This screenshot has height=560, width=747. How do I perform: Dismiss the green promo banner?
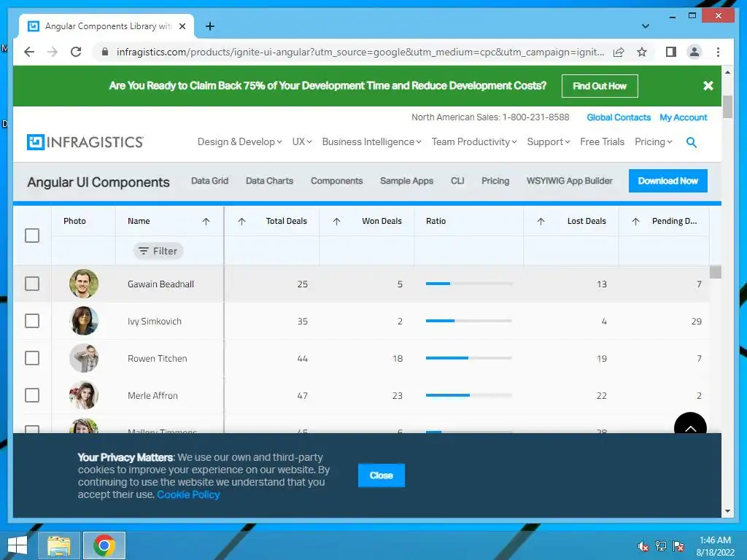pos(708,86)
